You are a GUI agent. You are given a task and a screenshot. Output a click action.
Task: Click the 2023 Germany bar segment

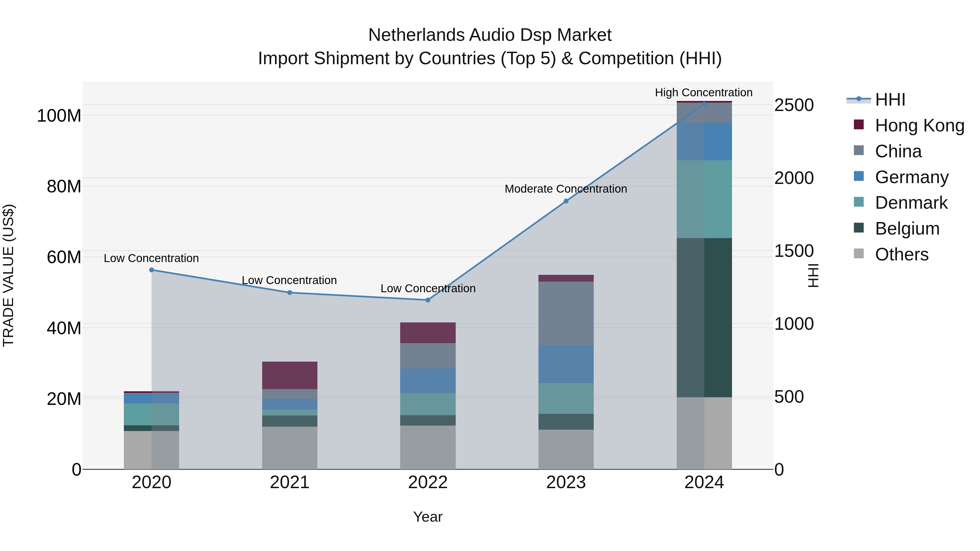tap(566, 364)
